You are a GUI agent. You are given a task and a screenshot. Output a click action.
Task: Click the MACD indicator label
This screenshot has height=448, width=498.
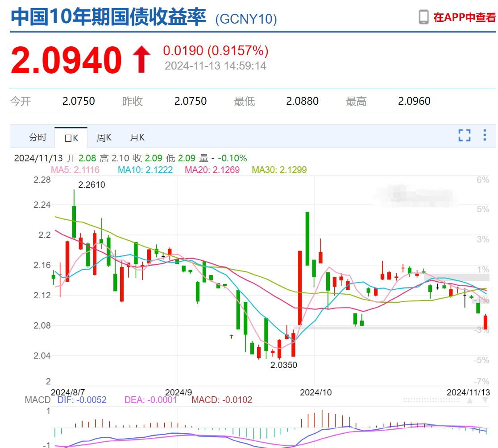[x=37, y=400]
